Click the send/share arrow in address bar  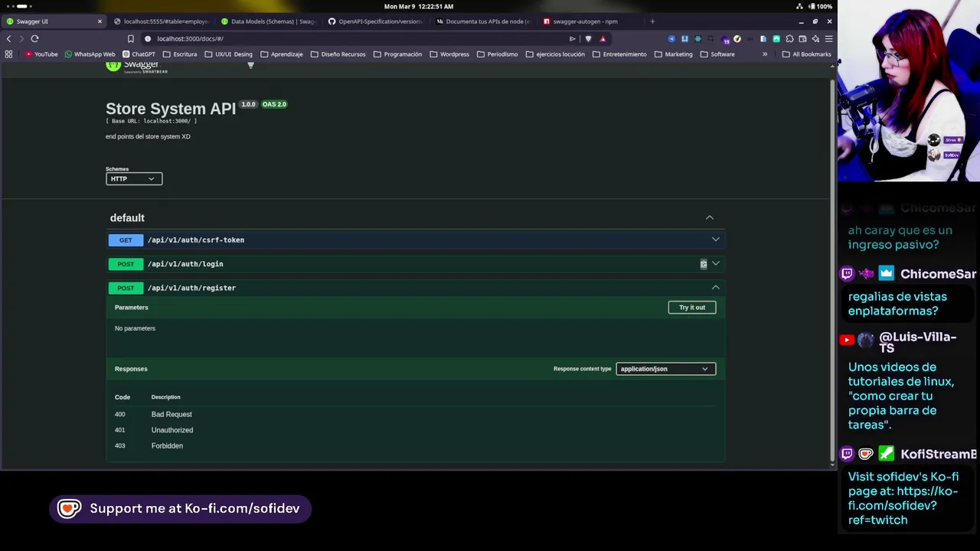[x=572, y=38]
